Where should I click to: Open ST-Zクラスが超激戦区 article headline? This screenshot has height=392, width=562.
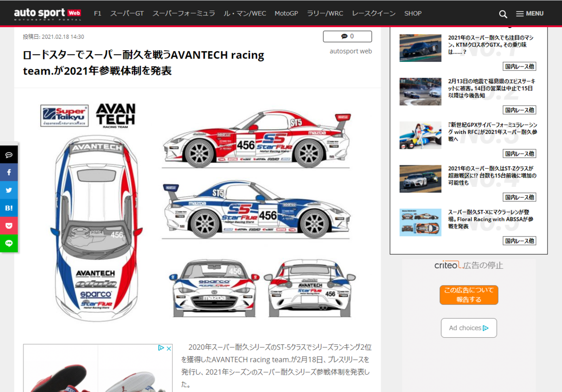[x=492, y=176]
